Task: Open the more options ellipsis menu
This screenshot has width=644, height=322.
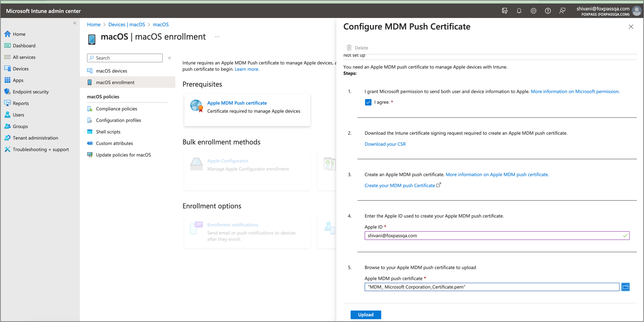Action: click(217, 37)
